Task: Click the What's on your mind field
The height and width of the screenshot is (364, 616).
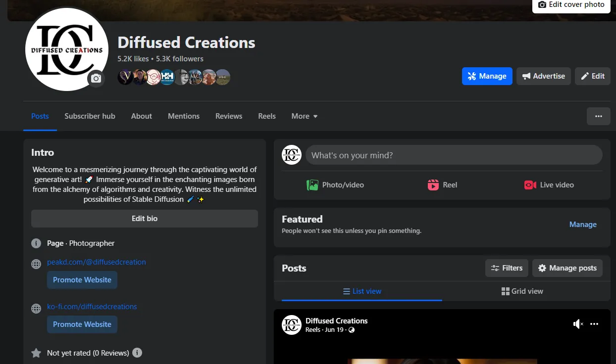Action: (454, 155)
